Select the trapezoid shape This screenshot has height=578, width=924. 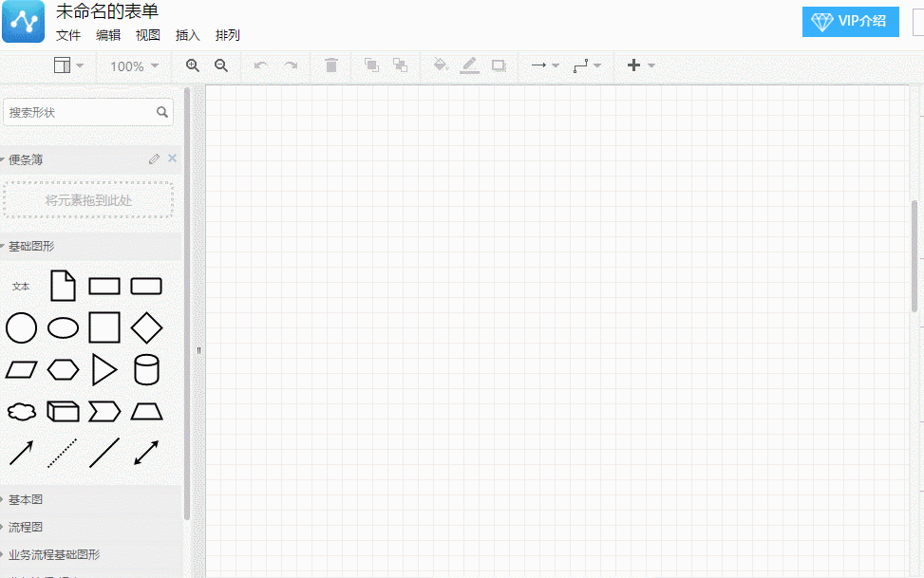pos(146,411)
